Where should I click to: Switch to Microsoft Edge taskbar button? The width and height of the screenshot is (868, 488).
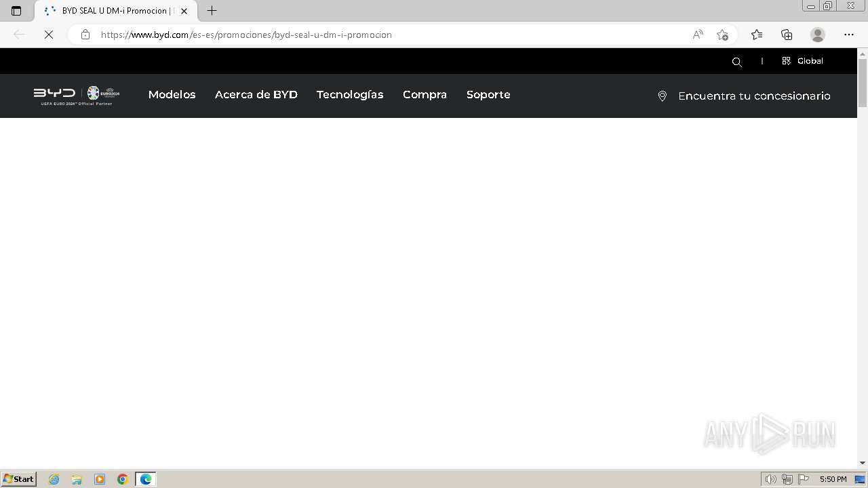(x=146, y=479)
